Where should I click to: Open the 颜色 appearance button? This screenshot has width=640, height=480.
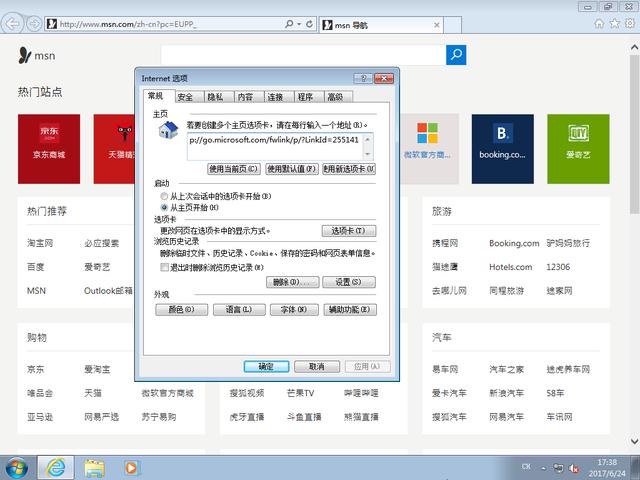click(x=181, y=309)
